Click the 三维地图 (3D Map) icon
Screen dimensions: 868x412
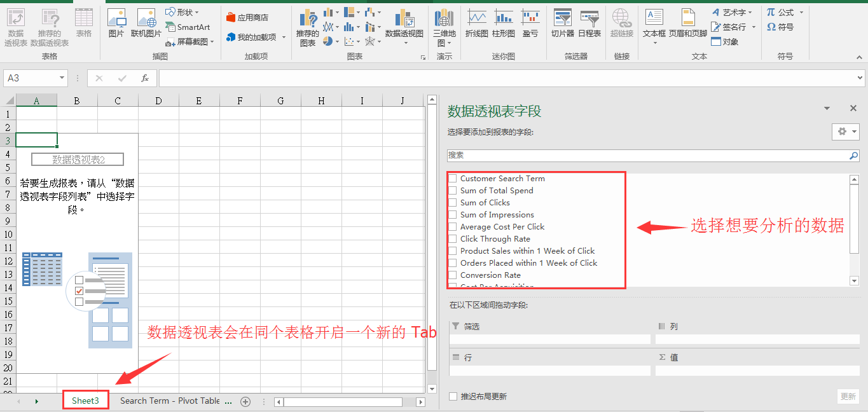pyautogui.click(x=444, y=27)
